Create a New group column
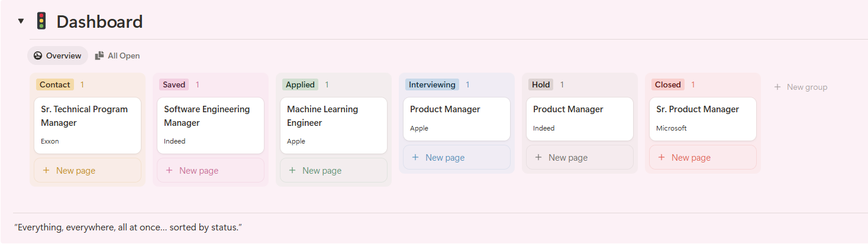868x244 pixels. click(x=801, y=87)
